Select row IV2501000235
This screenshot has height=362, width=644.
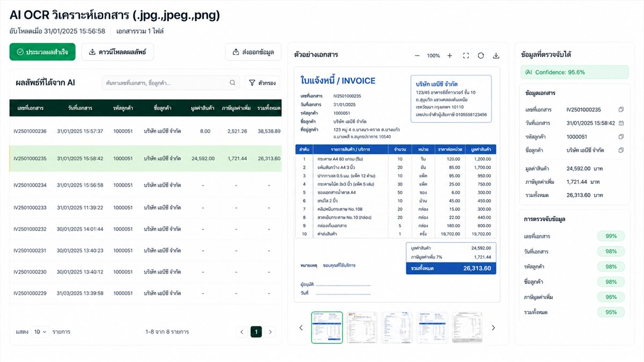point(145,158)
